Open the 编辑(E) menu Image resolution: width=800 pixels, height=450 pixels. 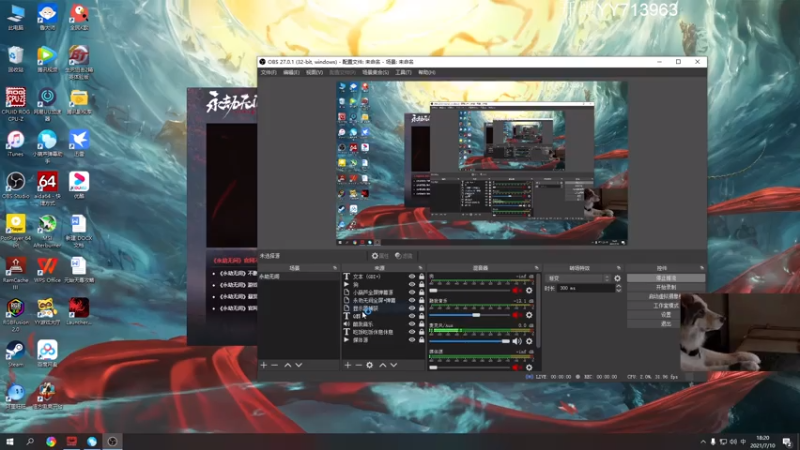(291, 72)
